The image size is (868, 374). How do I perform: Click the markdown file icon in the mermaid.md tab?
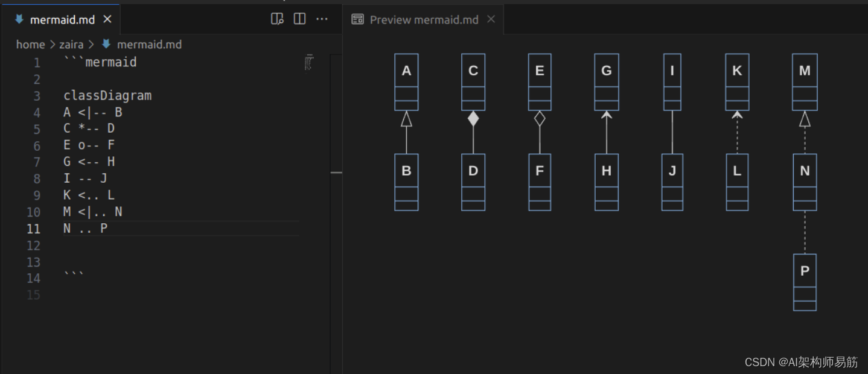pos(19,19)
